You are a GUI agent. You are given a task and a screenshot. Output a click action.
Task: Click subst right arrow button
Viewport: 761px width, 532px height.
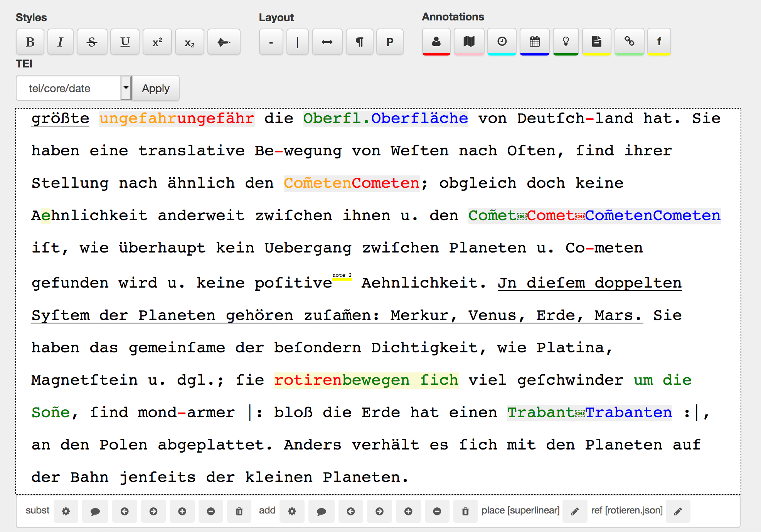click(x=153, y=511)
